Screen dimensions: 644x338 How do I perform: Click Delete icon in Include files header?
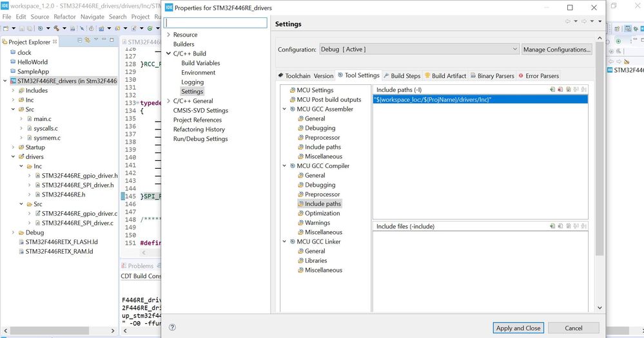tap(560, 226)
